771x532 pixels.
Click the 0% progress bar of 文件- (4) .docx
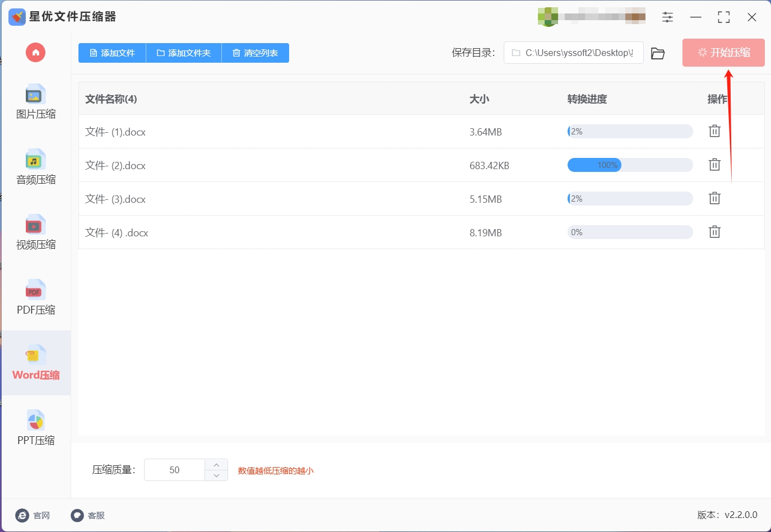click(x=630, y=232)
